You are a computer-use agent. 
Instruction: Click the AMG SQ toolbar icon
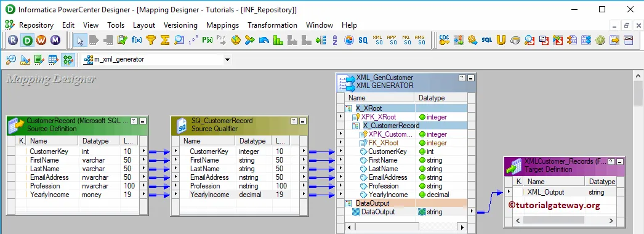pos(420,40)
